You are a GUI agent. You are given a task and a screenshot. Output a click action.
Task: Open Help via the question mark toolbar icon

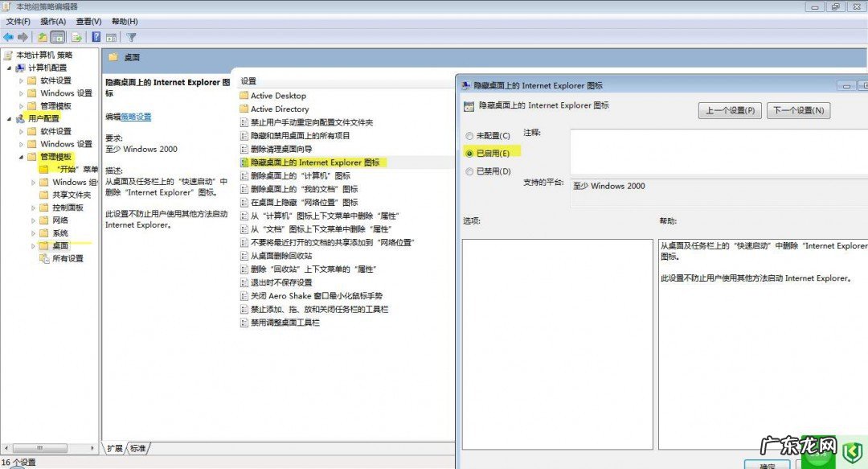coord(96,36)
